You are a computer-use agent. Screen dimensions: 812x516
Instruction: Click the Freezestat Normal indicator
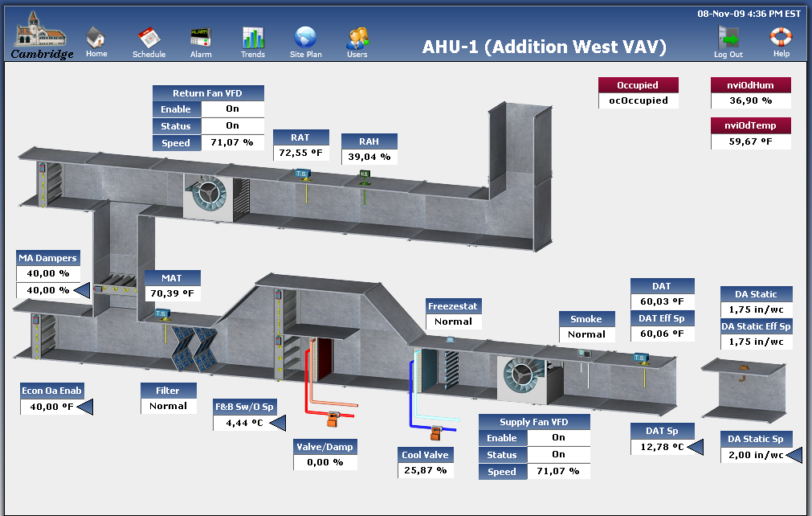[x=453, y=321]
